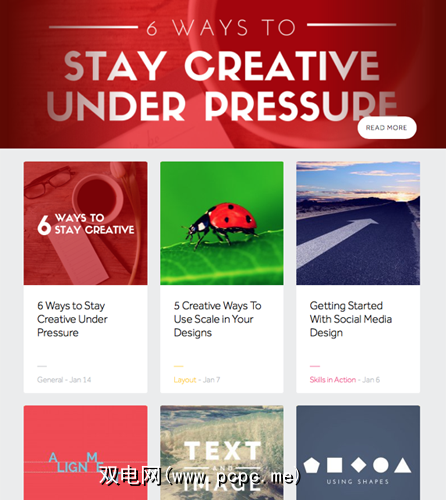This screenshot has height=500, width=446.
Task: Click the square shape icon
Action: (x=334, y=465)
